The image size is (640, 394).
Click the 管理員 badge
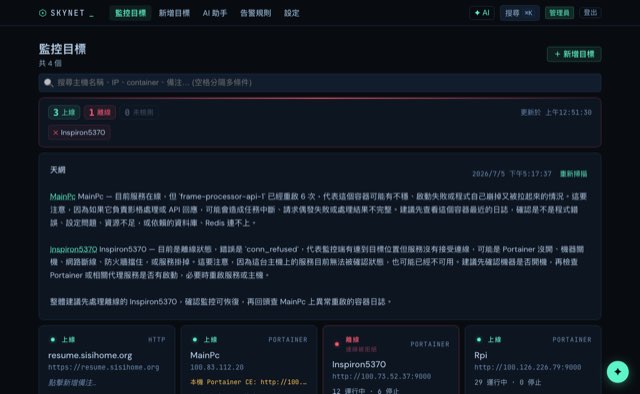[x=559, y=13]
